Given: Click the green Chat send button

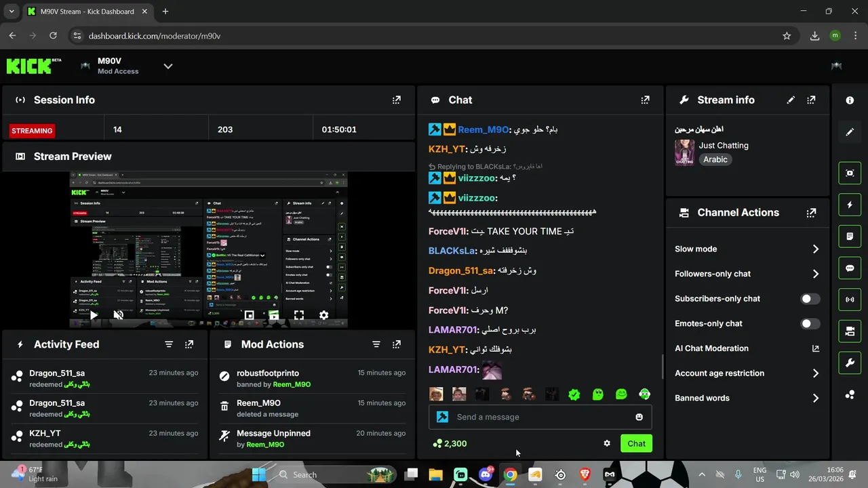Looking at the screenshot, I should click(636, 443).
